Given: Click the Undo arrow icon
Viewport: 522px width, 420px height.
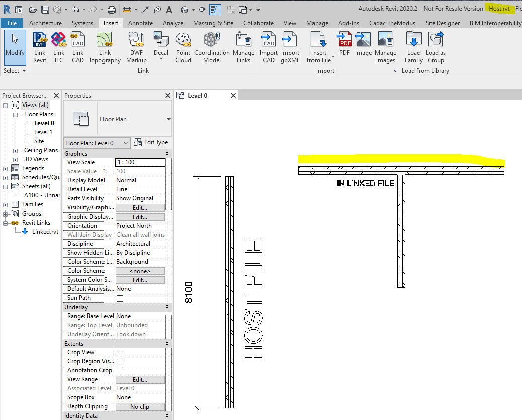Looking at the screenshot, I should tap(75, 10).
